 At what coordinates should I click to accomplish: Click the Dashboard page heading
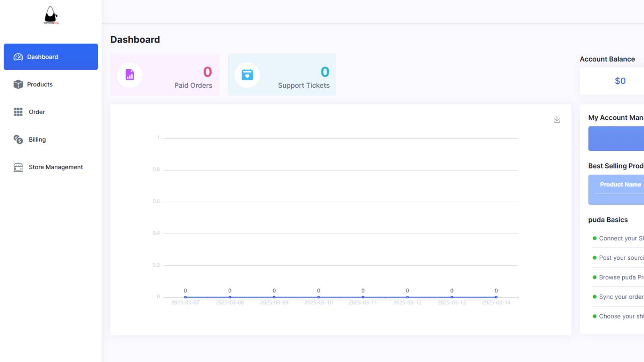click(x=135, y=39)
